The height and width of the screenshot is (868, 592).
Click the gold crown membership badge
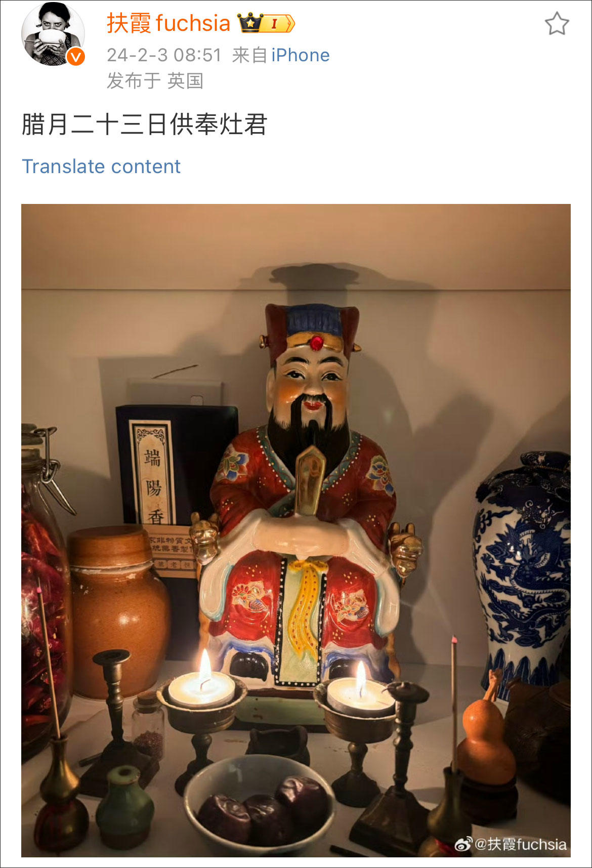point(250,23)
